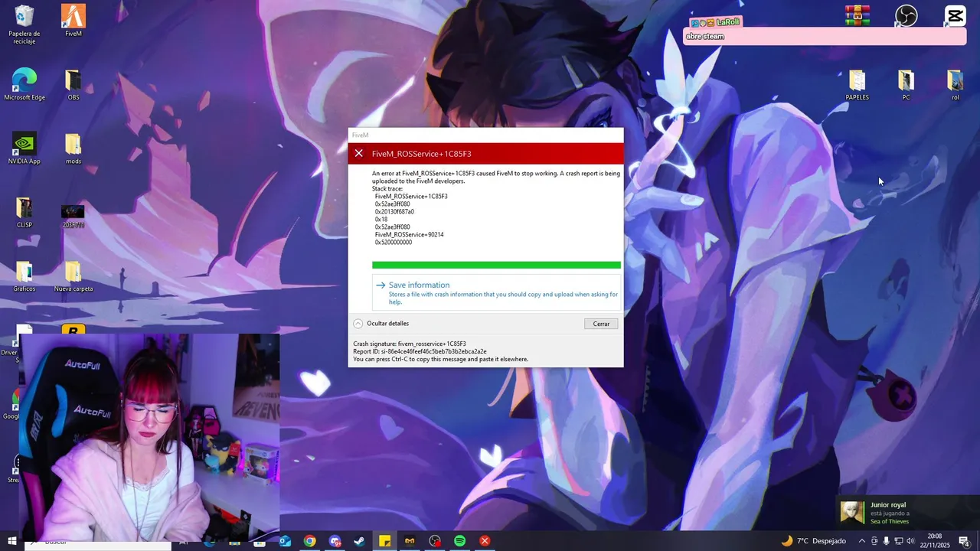Show hidden system tray icons
The height and width of the screenshot is (551, 980).
click(862, 541)
